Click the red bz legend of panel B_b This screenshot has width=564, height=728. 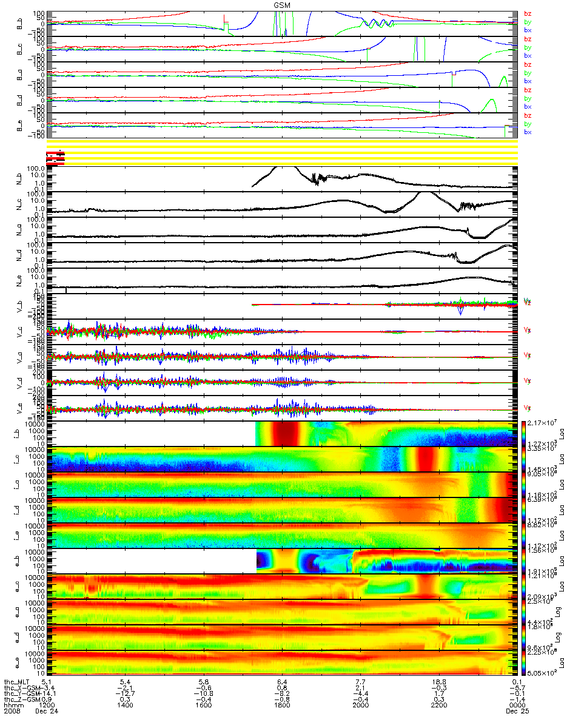pos(528,14)
